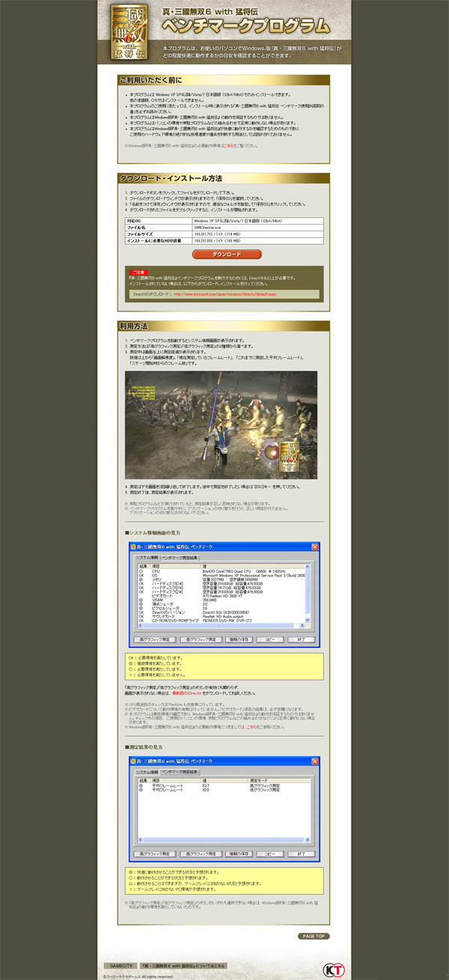Click the results dialog's horizontal scrollbar
449x980 pixels.
224,841
